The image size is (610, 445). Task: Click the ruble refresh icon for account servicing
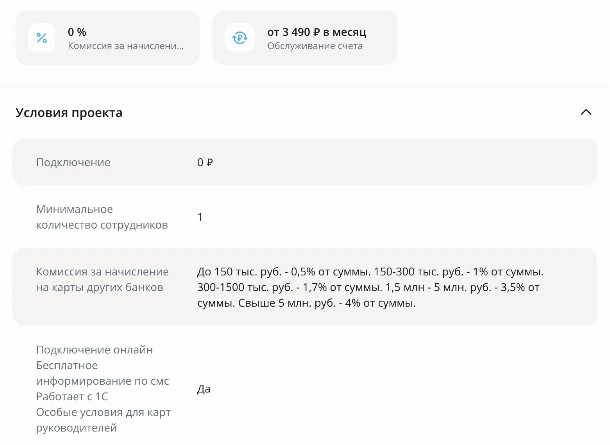(x=241, y=38)
